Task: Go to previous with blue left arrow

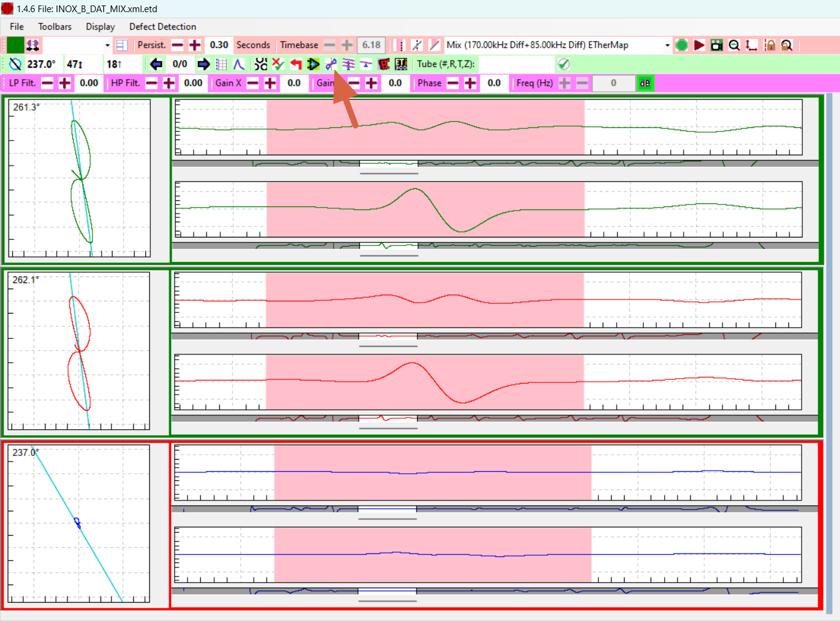Action: point(156,64)
